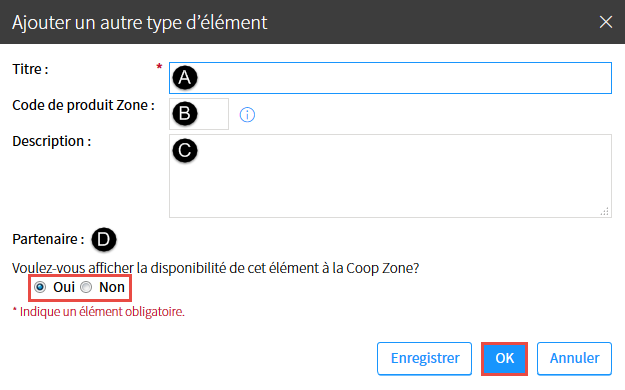Click the black circle marker labeled C
This screenshot has height=390, width=625.
(x=185, y=150)
